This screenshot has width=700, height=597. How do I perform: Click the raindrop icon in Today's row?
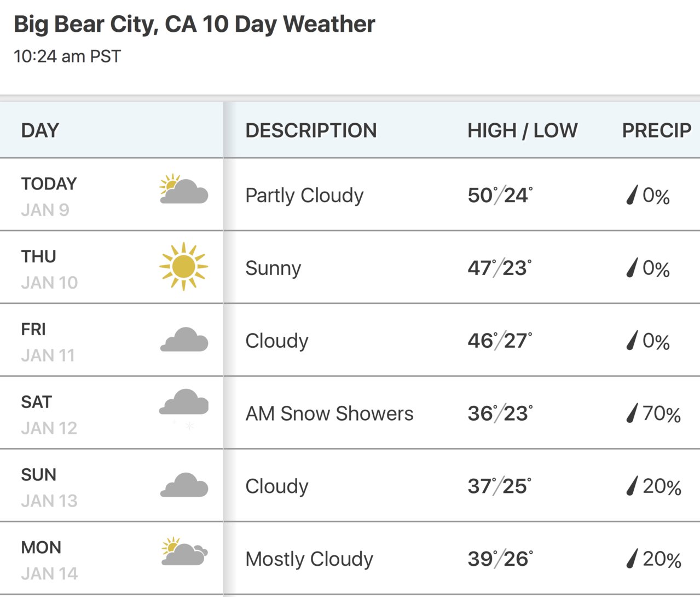632,196
